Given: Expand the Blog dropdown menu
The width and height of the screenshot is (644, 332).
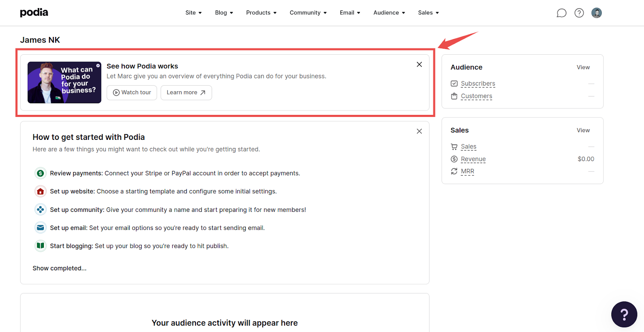Looking at the screenshot, I should coord(224,13).
